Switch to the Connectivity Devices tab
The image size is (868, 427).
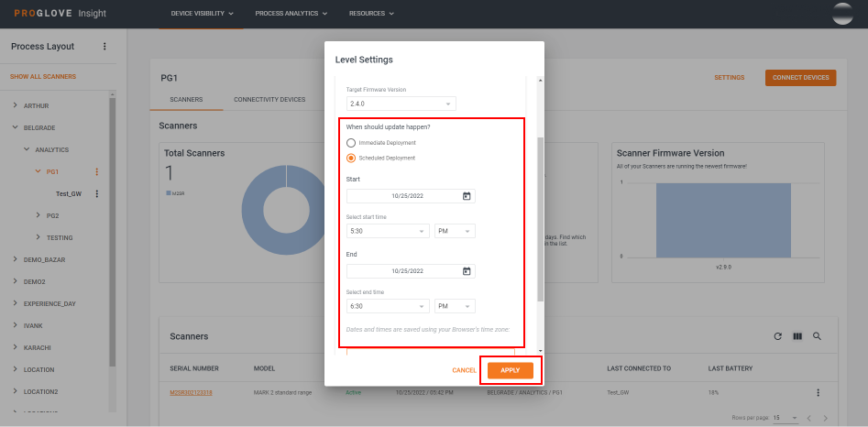269,99
